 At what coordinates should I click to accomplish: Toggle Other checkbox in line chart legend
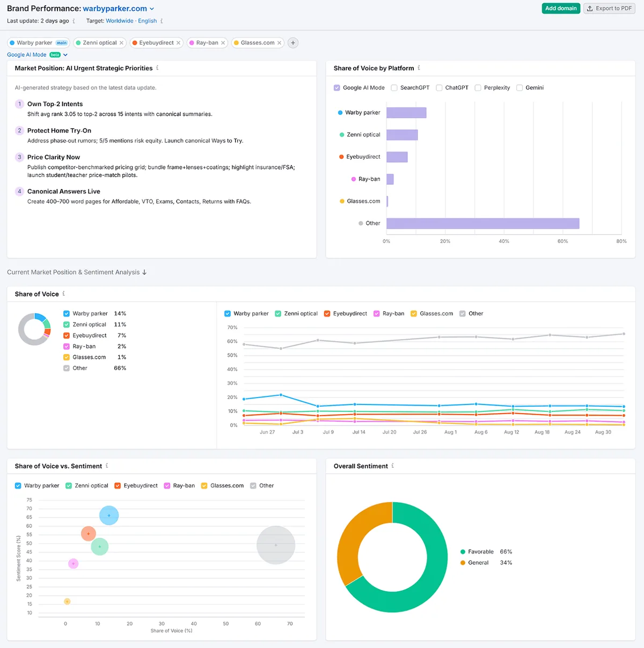coord(463,314)
